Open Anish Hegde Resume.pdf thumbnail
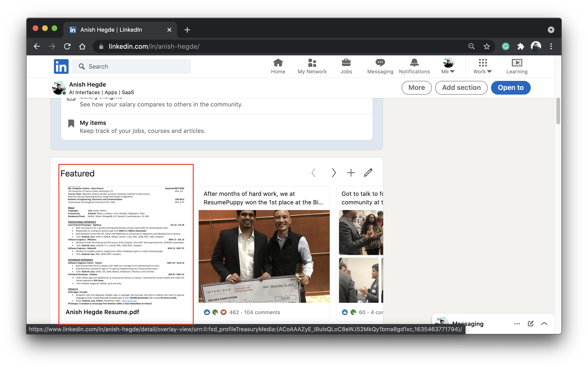The image size is (588, 369). pos(126,245)
